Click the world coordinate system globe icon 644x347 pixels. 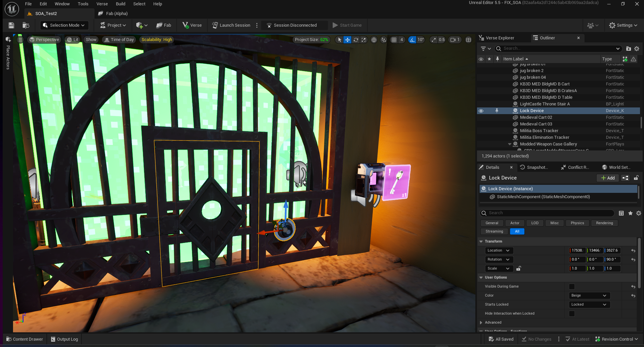click(374, 40)
